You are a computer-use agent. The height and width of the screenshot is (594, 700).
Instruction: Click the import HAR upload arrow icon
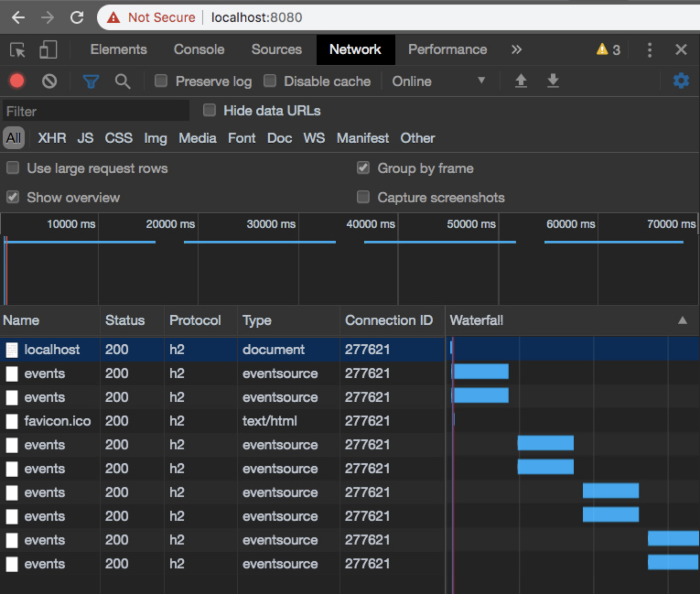point(521,81)
